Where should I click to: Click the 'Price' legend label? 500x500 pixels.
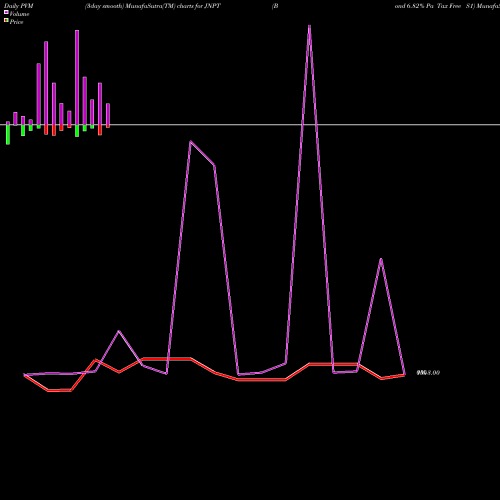tap(16, 22)
